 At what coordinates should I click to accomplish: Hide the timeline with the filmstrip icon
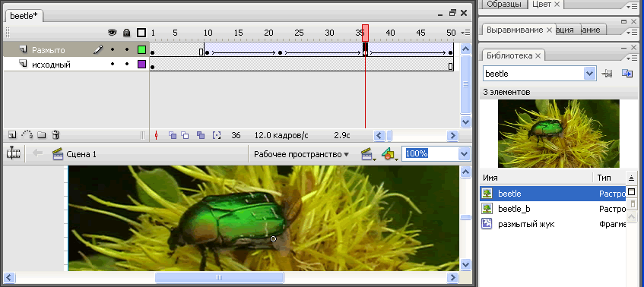[14, 153]
